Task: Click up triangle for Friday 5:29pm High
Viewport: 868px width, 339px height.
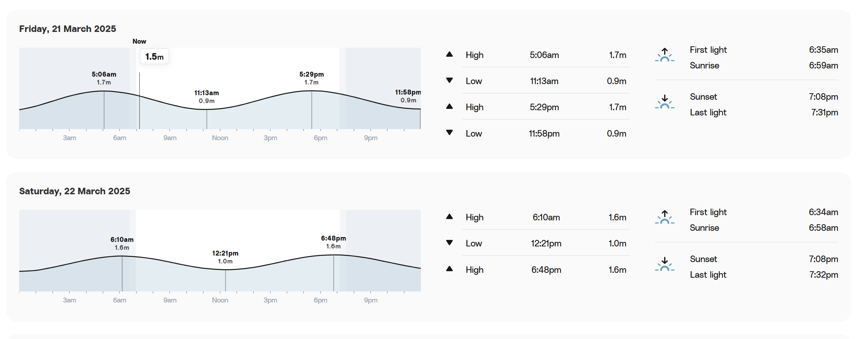Action: pyautogui.click(x=449, y=107)
